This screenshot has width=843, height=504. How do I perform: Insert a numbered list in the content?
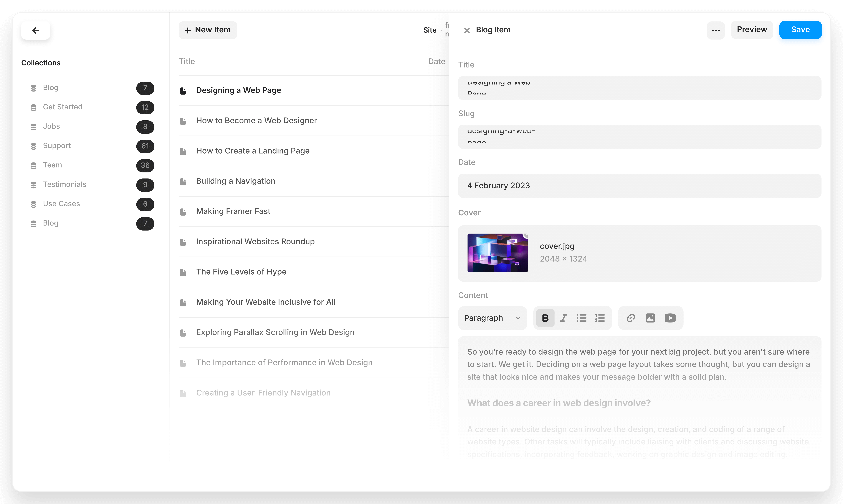click(600, 318)
